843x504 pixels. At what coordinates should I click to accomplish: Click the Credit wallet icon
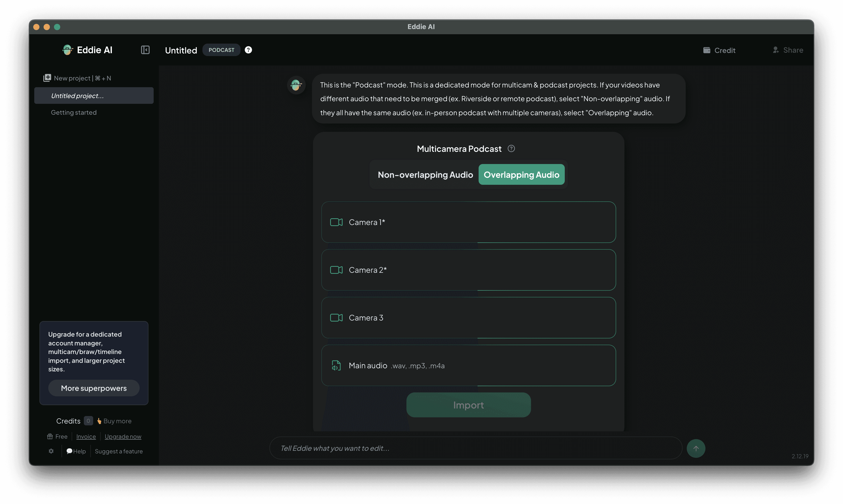(x=706, y=50)
